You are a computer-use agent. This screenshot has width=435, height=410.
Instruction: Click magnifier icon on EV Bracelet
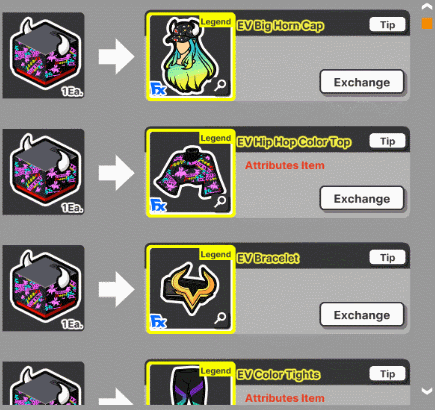tap(220, 318)
